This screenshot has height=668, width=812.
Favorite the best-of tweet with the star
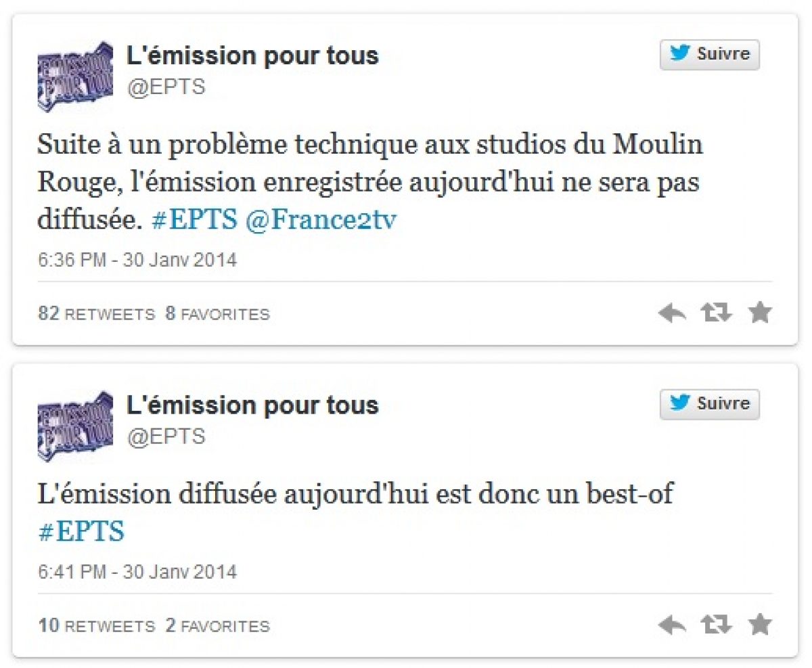760,625
